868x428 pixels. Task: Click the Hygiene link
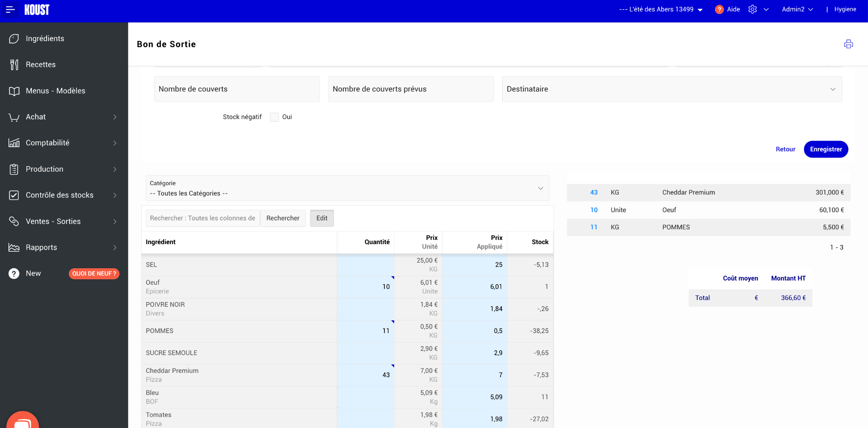(845, 9)
